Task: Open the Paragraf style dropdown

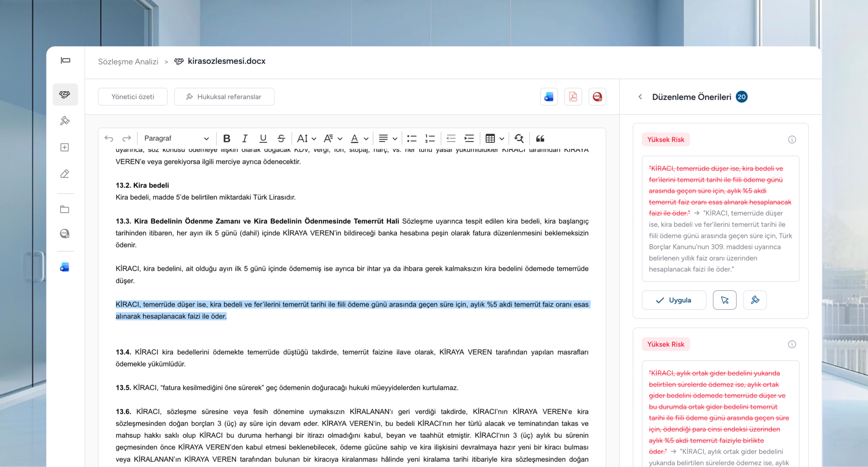Action: point(176,138)
